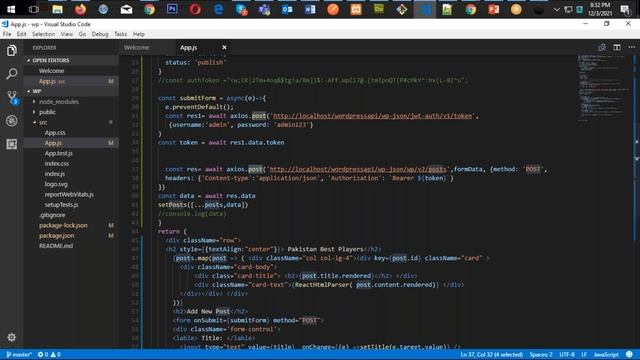Show hidden system tray icons

[557, 9]
